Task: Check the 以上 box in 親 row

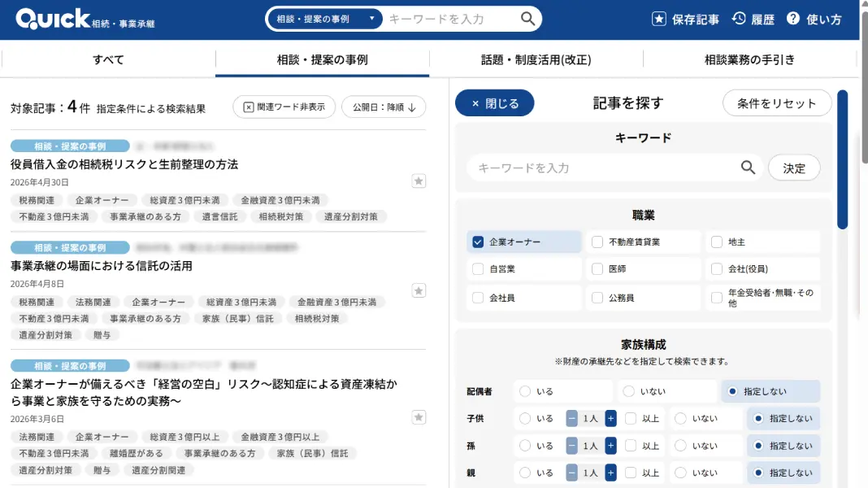Action: [x=631, y=473]
